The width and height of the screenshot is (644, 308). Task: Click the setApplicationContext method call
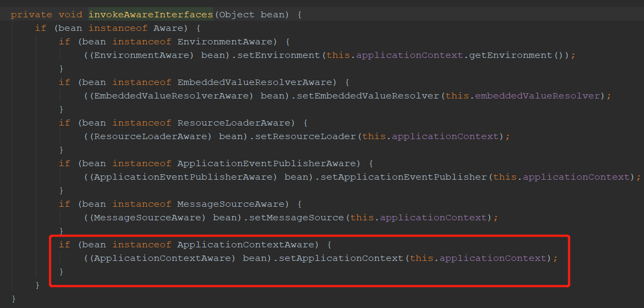[341, 258]
